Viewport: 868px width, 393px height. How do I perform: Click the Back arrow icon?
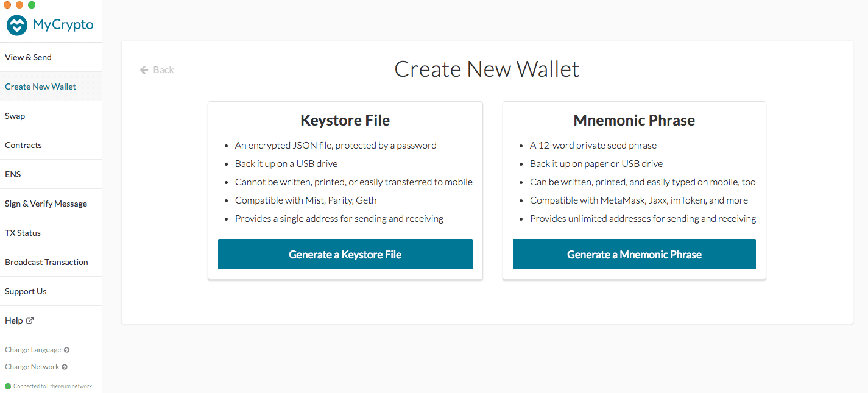tap(144, 70)
